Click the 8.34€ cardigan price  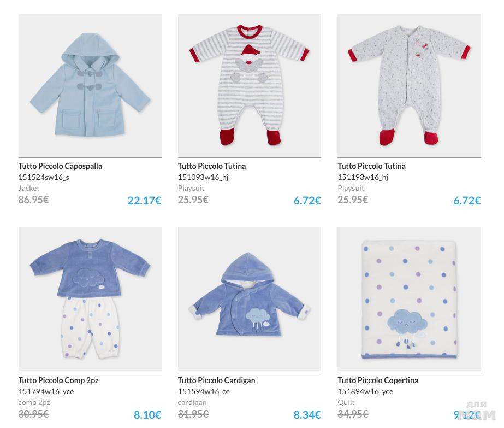(x=307, y=415)
